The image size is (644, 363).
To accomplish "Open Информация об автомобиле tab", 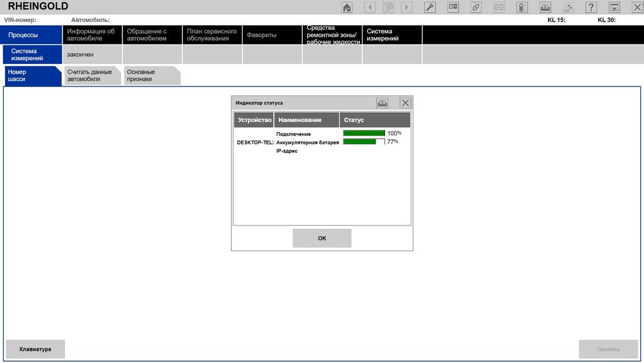I will (92, 35).
